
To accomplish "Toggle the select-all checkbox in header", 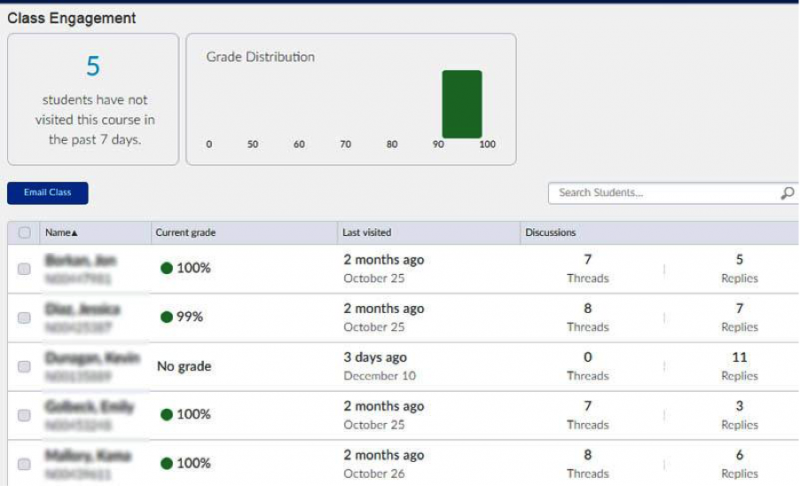I will pos(24,233).
